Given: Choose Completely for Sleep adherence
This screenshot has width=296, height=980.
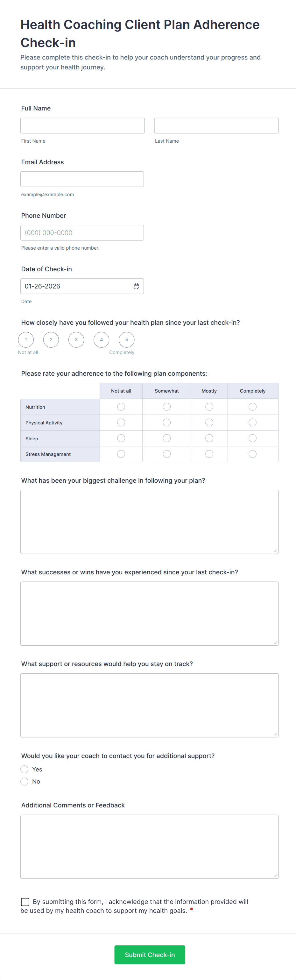Looking at the screenshot, I should pyautogui.click(x=252, y=438).
